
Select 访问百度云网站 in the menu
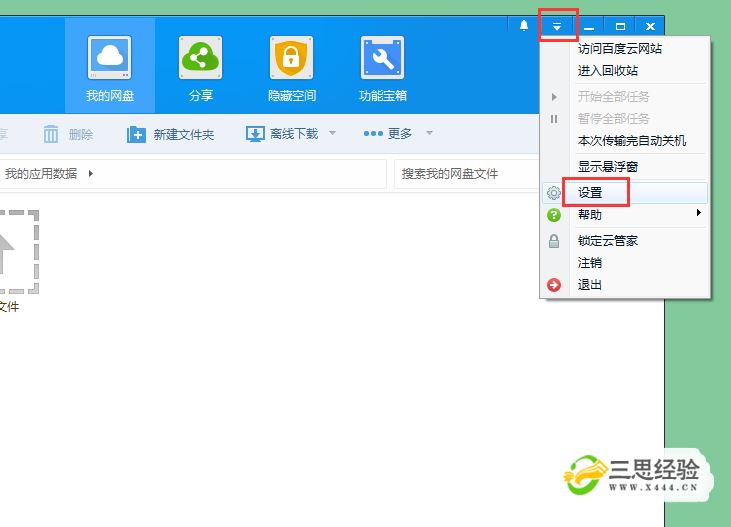click(x=620, y=49)
